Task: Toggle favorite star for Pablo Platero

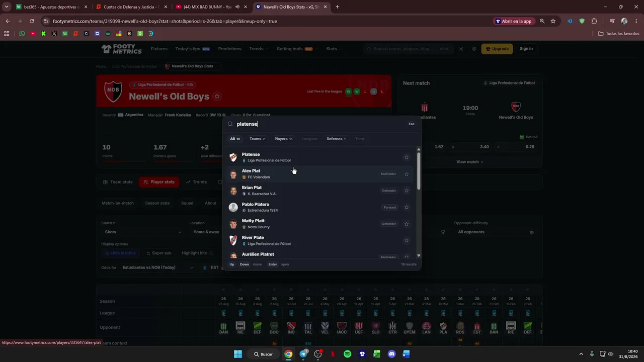Action: 407,207
